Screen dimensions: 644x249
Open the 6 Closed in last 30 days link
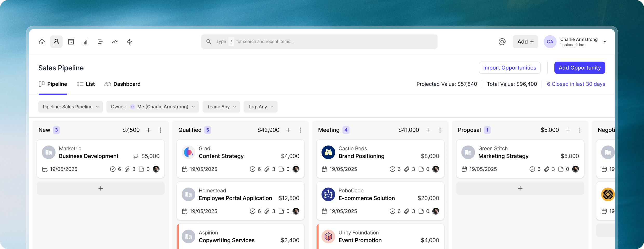click(576, 84)
